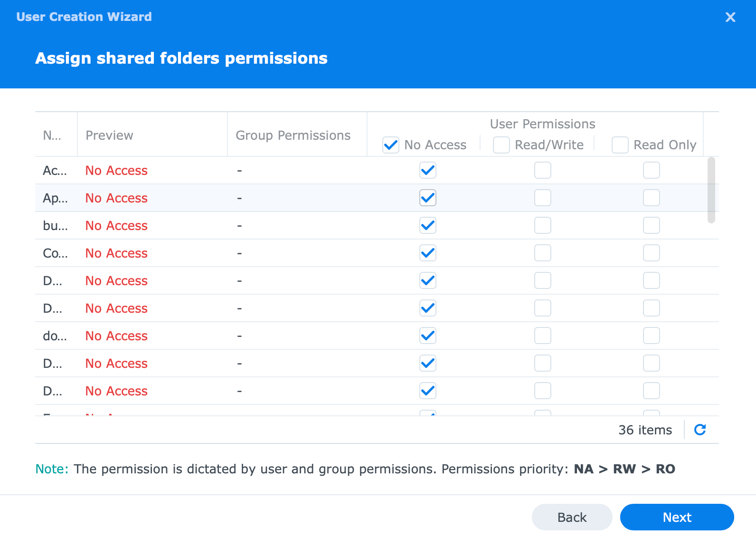Check Read/Write for the bu... folder
The width and height of the screenshot is (756, 538).
[543, 225]
